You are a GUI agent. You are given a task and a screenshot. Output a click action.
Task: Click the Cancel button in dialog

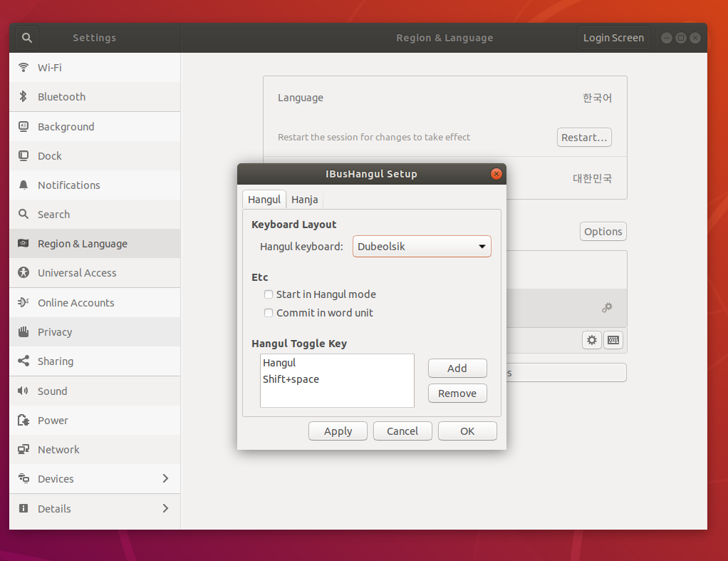[x=402, y=431]
